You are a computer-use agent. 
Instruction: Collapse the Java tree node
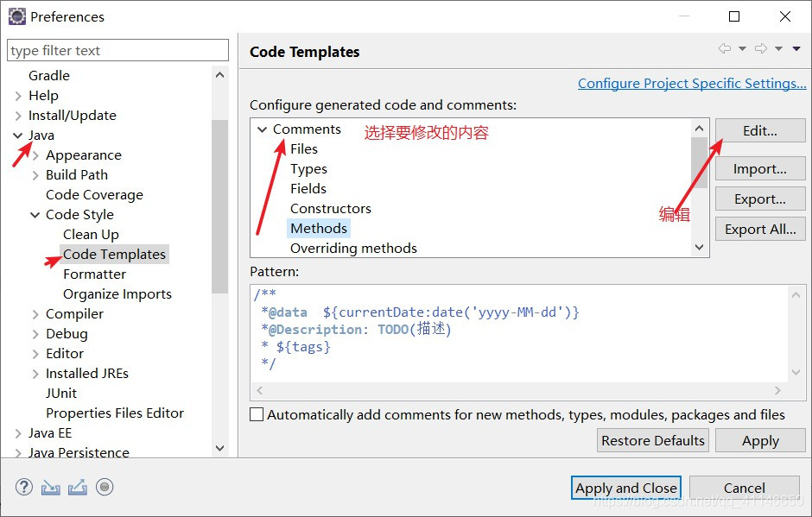point(17,136)
